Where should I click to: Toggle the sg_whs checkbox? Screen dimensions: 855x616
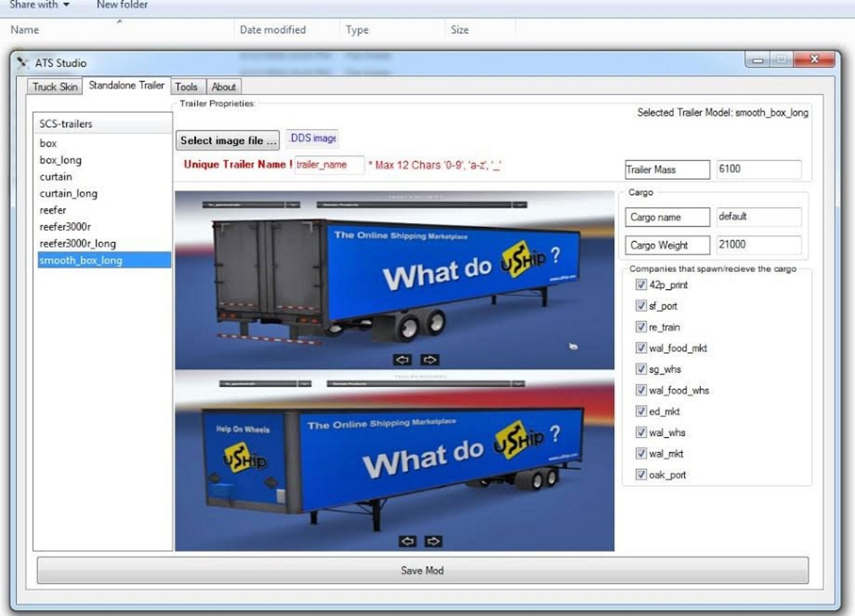[x=641, y=369]
